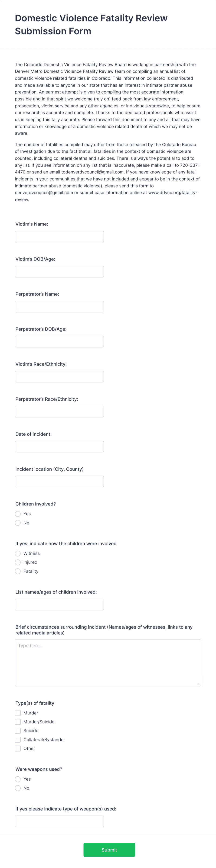216x868 pixels.
Task: Click the green Submit button
Action: (109, 850)
